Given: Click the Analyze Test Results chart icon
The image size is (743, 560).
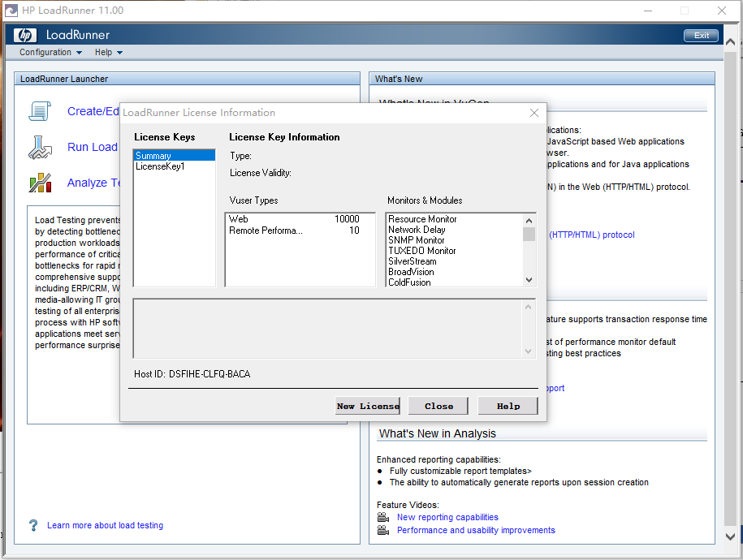Looking at the screenshot, I should [41, 183].
